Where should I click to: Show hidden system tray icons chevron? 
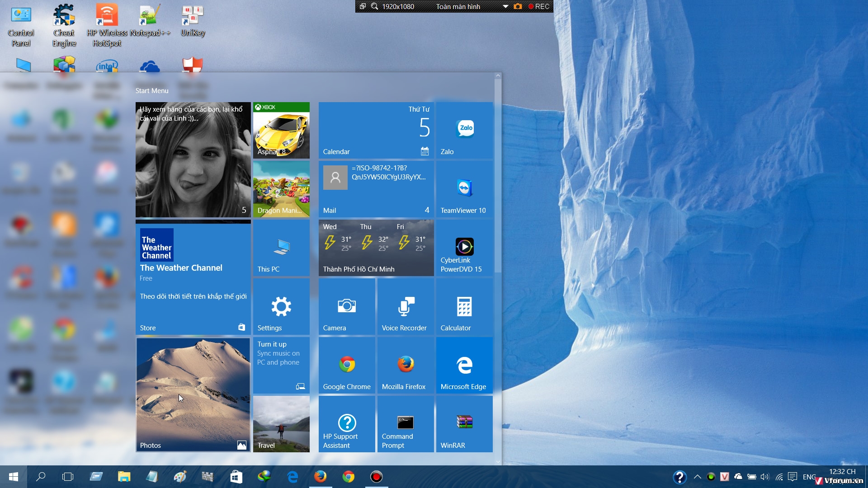(x=697, y=477)
